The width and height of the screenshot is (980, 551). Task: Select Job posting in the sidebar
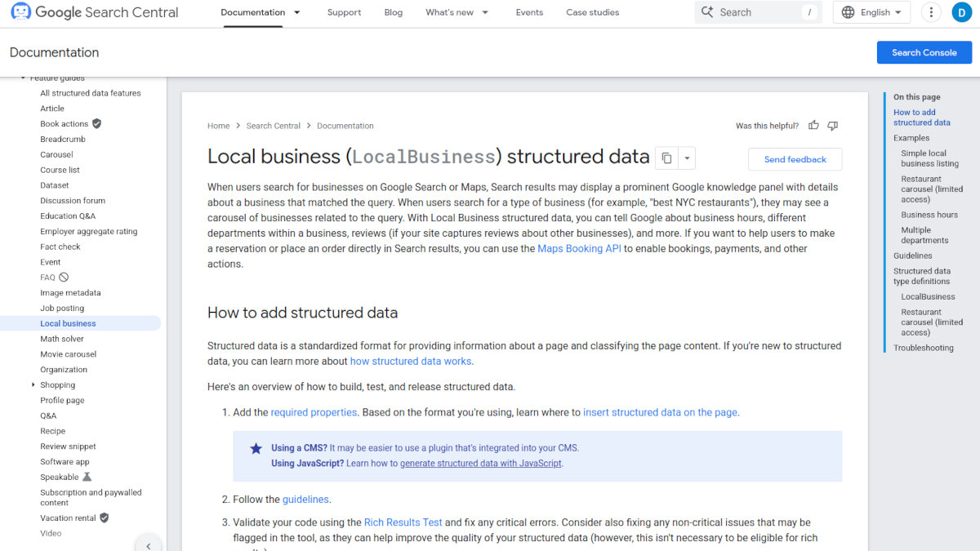click(x=62, y=308)
